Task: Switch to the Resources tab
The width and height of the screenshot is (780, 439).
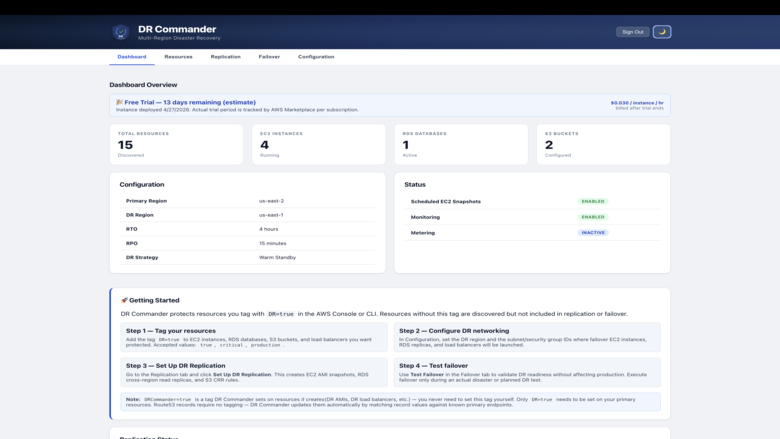Action: (x=178, y=57)
